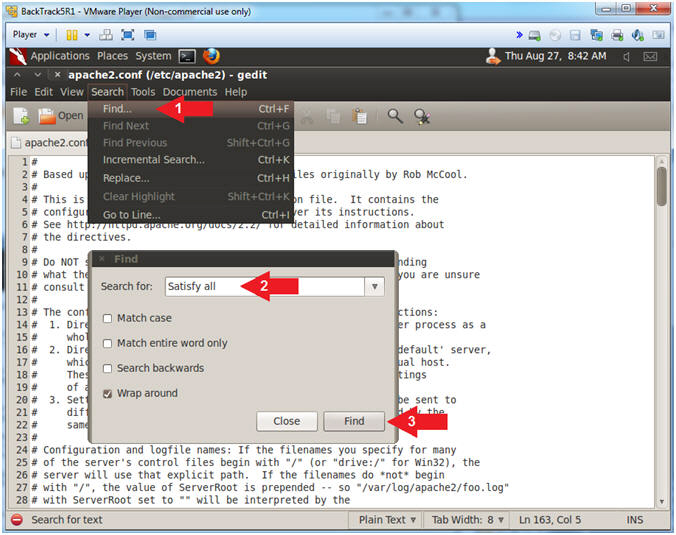Open the Edit menu in gedit
Viewport: 676px width, 535px height.
(44, 92)
